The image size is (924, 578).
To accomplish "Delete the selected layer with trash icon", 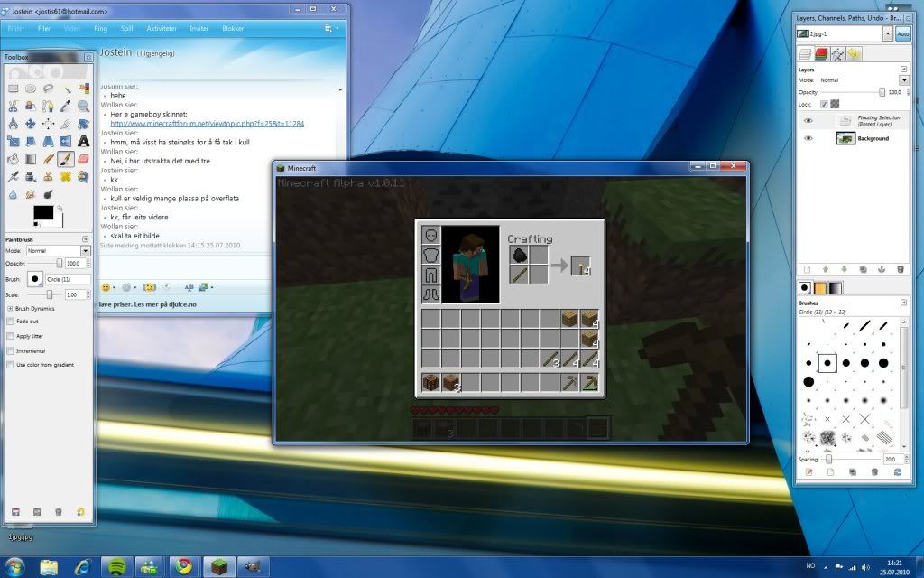I will click(x=901, y=269).
